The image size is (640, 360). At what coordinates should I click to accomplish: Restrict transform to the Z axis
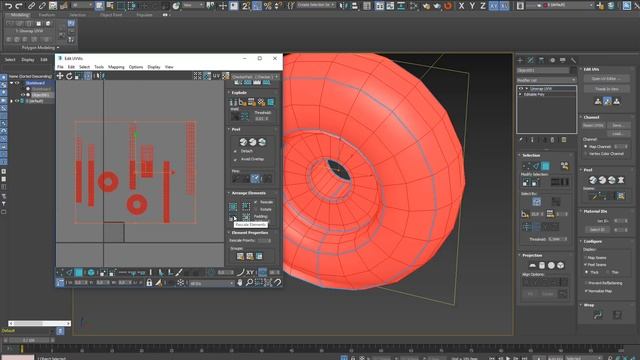tap(483, 6)
